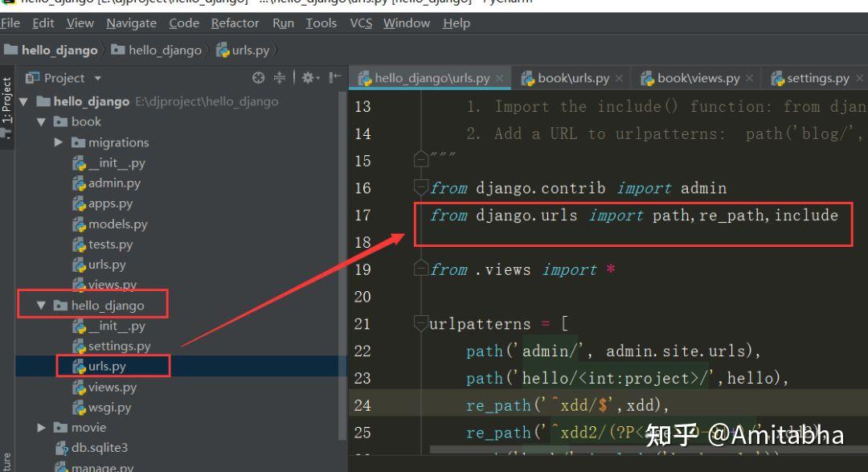This screenshot has height=472, width=868.
Task: Click the fold marker on line 19
Action: [420, 269]
